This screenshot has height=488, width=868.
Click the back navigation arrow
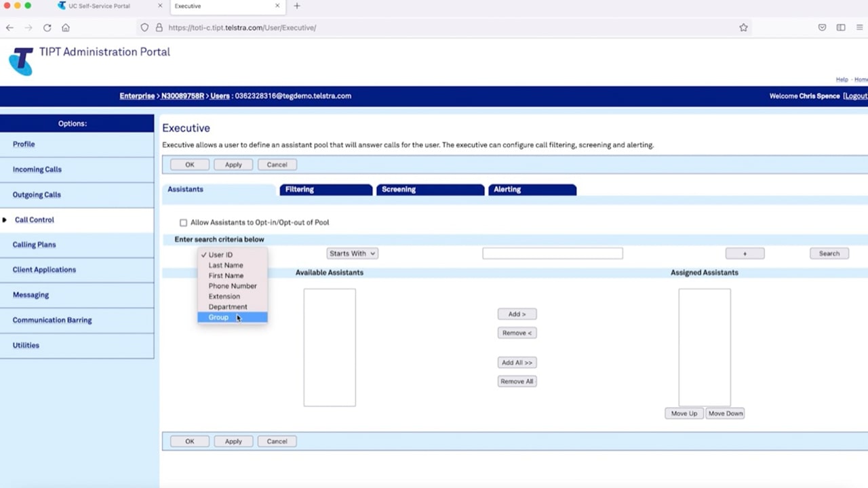[9, 28]
